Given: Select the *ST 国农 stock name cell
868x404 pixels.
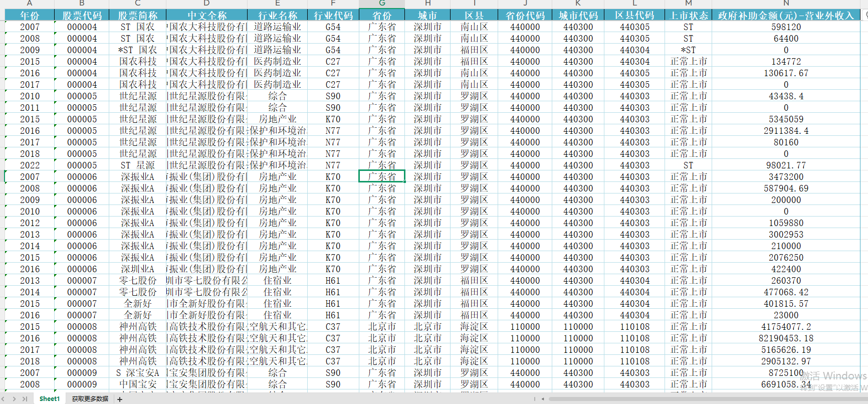Looking at the screenshot, I should [137, 50].
